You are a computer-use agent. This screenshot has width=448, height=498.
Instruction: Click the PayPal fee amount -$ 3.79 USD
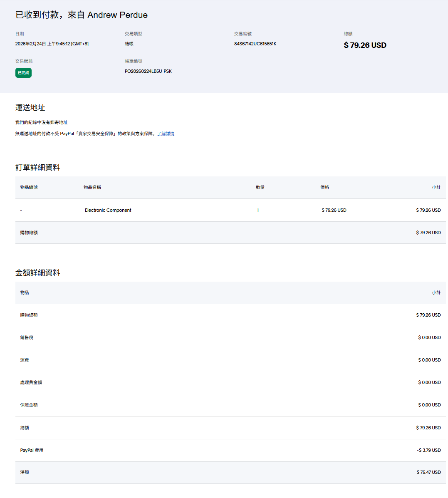click(x=428, y=450)
